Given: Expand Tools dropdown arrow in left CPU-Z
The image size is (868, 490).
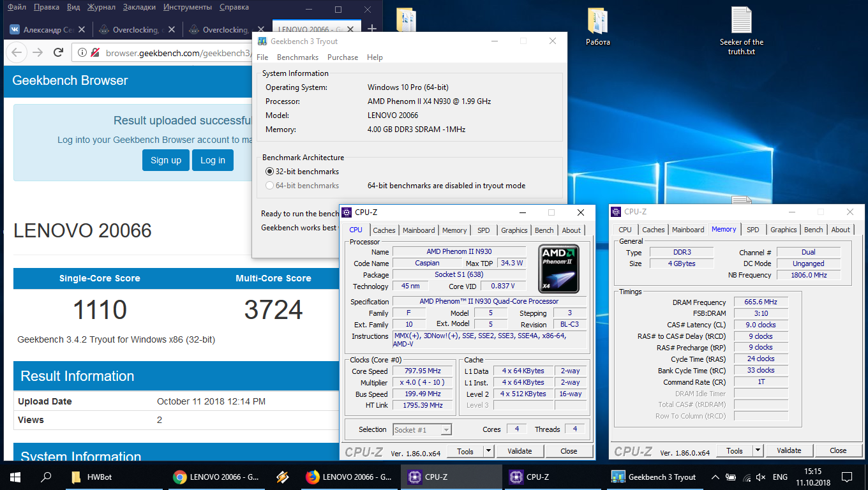Looking at the screenshot, I should [x=488, y=451].
